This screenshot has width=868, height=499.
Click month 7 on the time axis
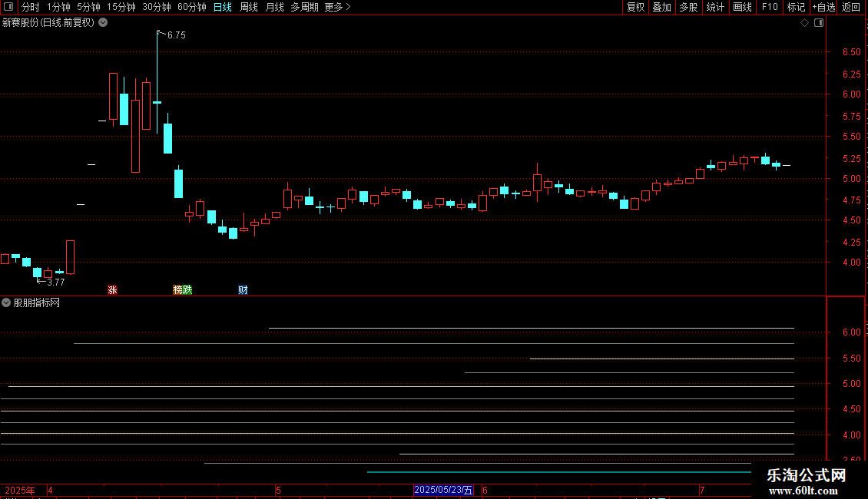coord(702,490)
